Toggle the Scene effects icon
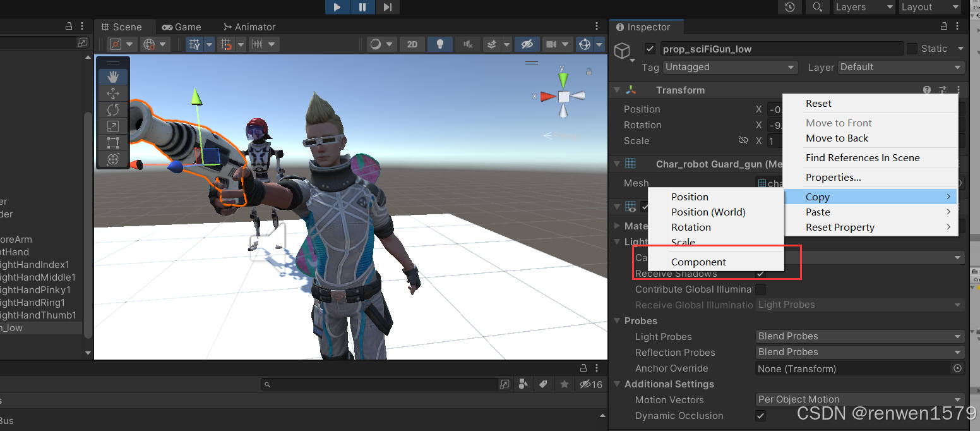The image size is (980, 431). pos(492,44)
